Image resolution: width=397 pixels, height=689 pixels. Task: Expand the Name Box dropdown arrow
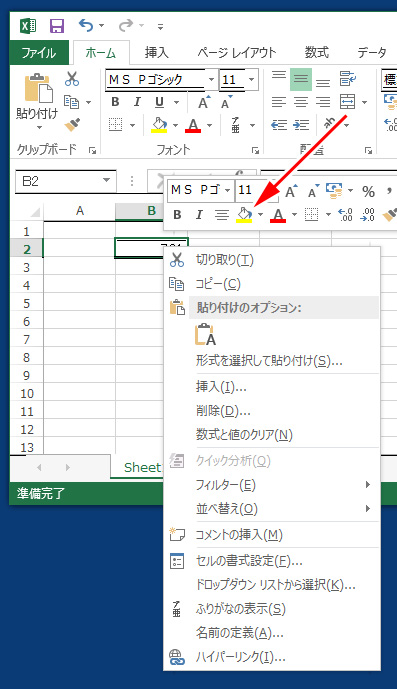click(106, 181)
